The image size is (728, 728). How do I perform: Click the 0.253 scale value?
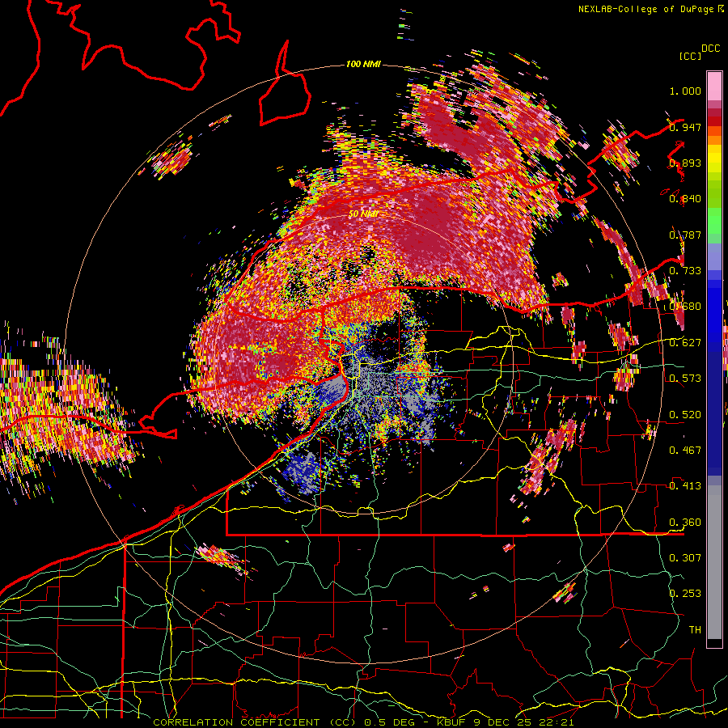(685, 594)
